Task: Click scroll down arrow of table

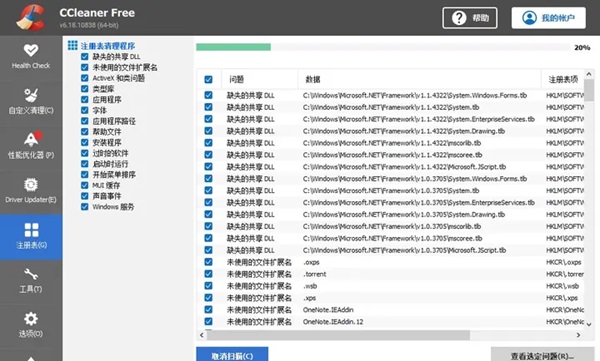Action: click(x=589, y=324)
